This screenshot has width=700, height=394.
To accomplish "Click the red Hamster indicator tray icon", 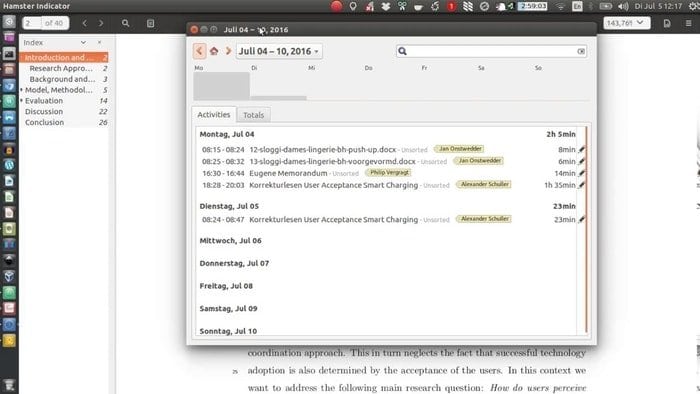I will coord(337,6).
